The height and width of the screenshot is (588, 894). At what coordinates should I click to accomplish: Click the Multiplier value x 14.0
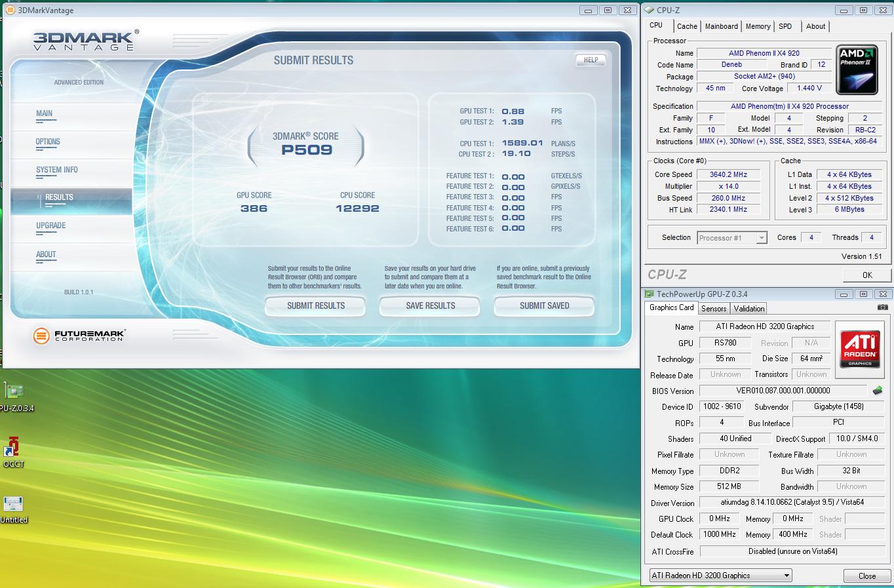728,186
